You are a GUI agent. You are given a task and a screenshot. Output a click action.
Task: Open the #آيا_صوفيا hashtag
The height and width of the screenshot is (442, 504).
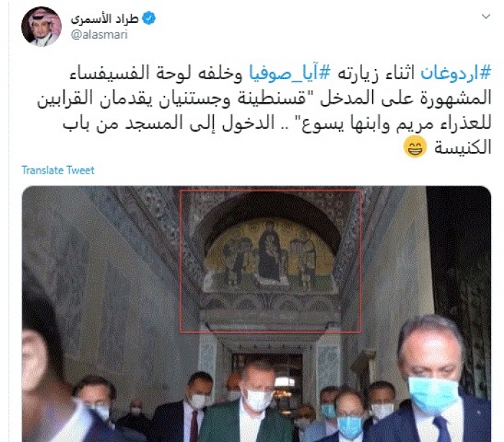coord(289,73)
